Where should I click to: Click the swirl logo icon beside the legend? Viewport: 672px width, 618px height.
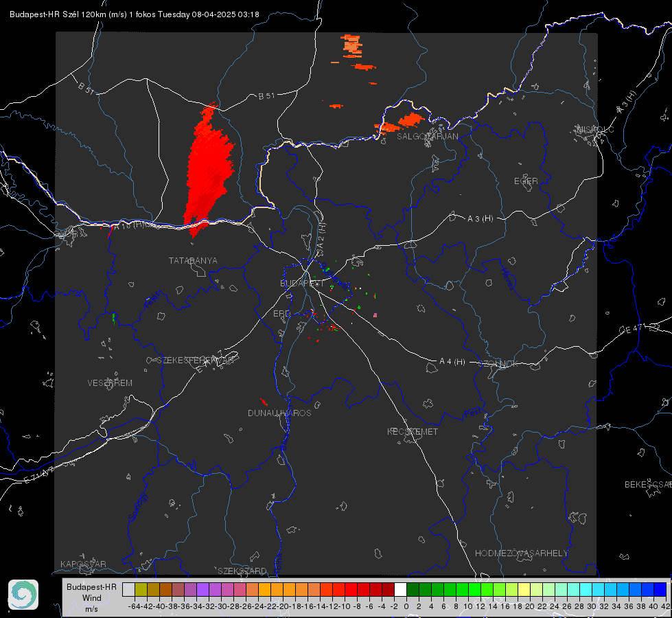[x=23, y=595]
